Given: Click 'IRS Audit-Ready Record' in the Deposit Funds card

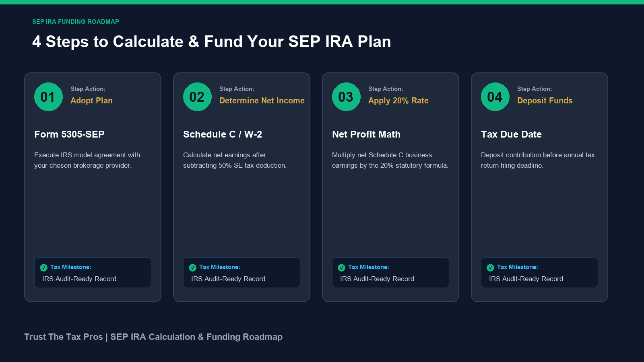Looking at the screenshot, I should [526, 279].
